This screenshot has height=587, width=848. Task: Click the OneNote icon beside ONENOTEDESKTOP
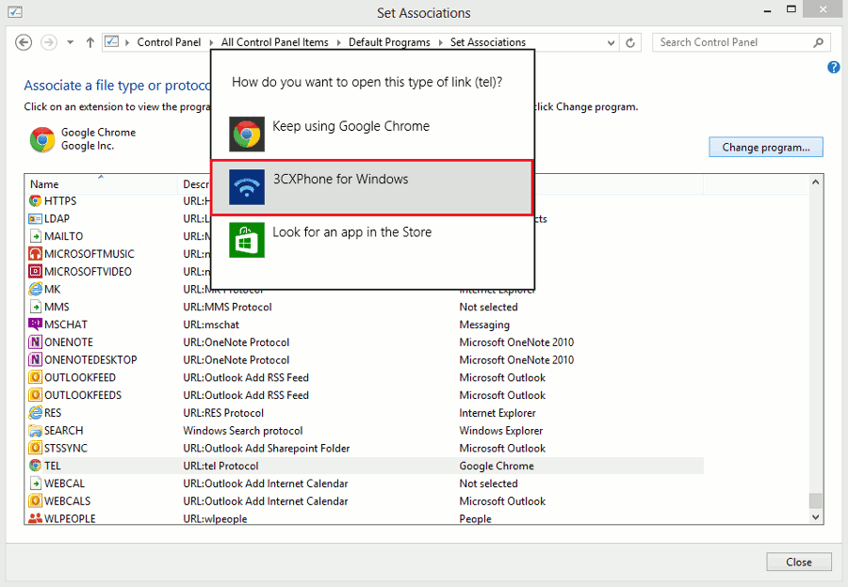(x=35, y=360)
